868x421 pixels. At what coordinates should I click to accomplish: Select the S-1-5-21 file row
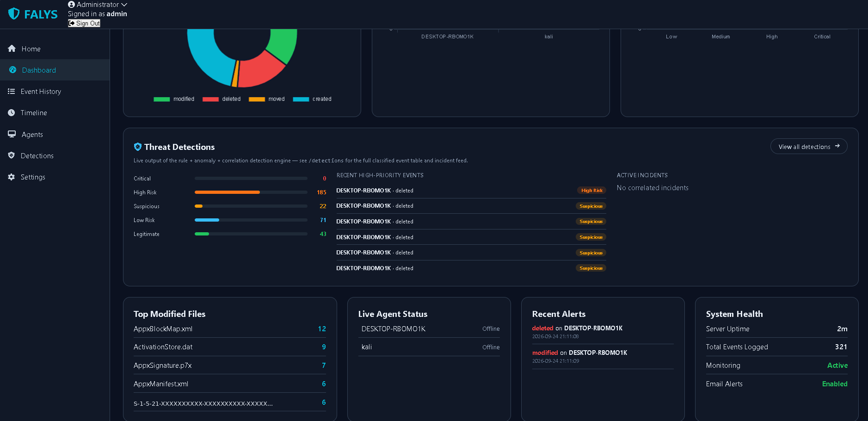click(230, 403)
